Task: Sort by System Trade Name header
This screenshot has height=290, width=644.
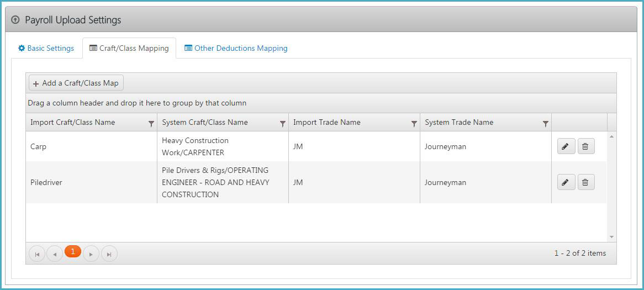Action: pyautogui.click(x=459, y=123)
